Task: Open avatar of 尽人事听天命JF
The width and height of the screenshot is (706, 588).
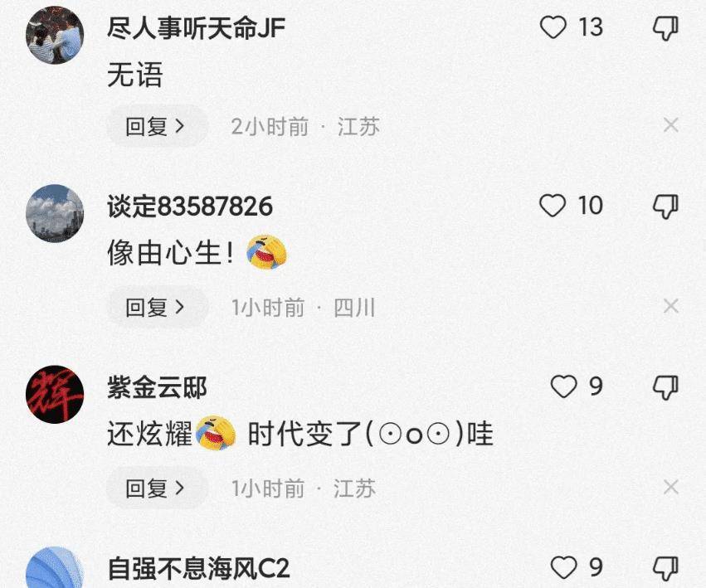Action: tap(55, 35)
